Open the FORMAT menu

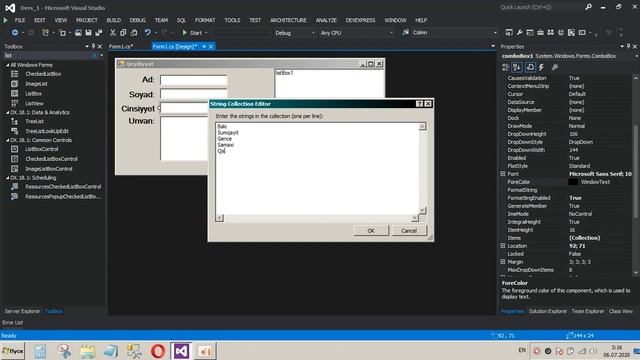pos(205,20)
